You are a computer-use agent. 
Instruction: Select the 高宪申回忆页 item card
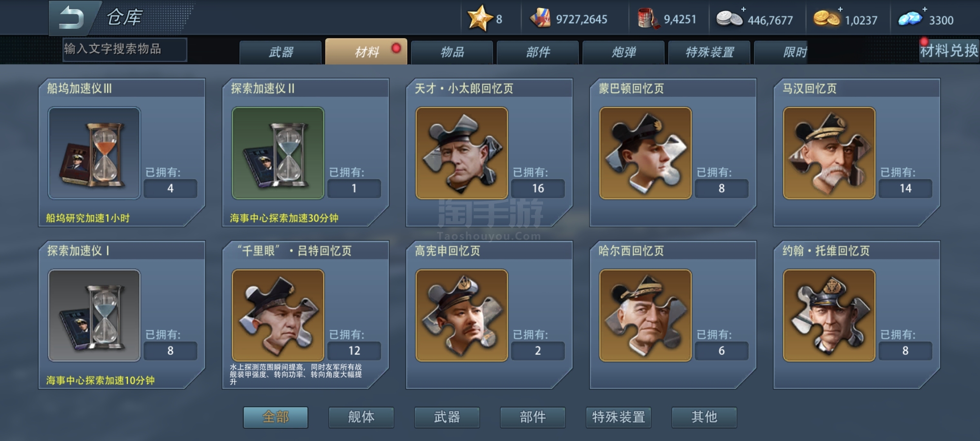(489, 315)
